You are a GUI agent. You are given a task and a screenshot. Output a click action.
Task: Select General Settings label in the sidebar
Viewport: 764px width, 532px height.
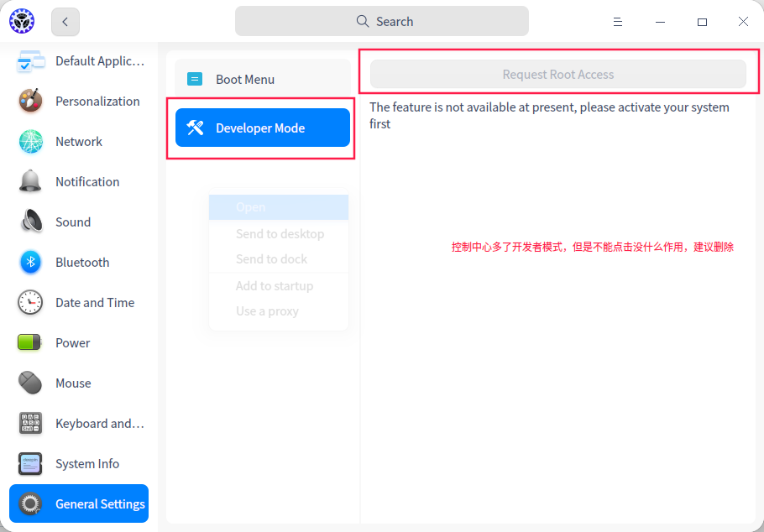coord(100,503)
